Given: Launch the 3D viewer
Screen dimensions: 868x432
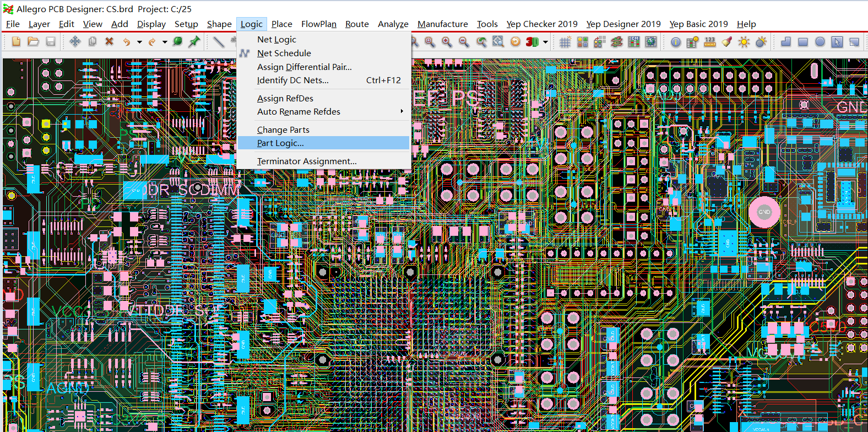Looking at the screenshot, I should (x=532, y=42).
